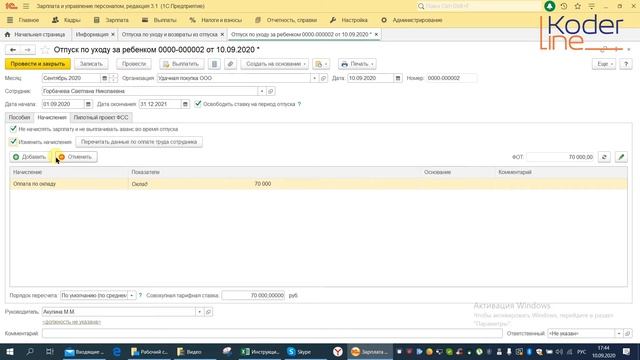Open calendar for Дата окончания field

185,104
